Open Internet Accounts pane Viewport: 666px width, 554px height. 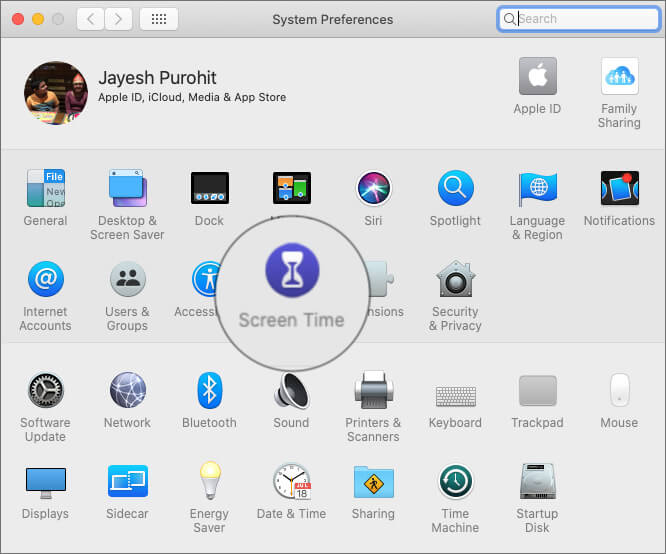pos(45,279)
